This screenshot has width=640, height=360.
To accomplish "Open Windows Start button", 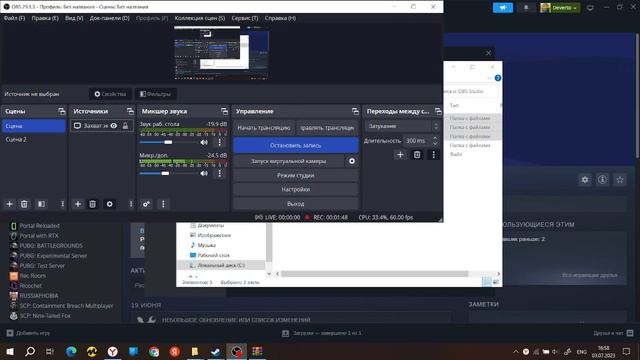I will tap(10, 351).
